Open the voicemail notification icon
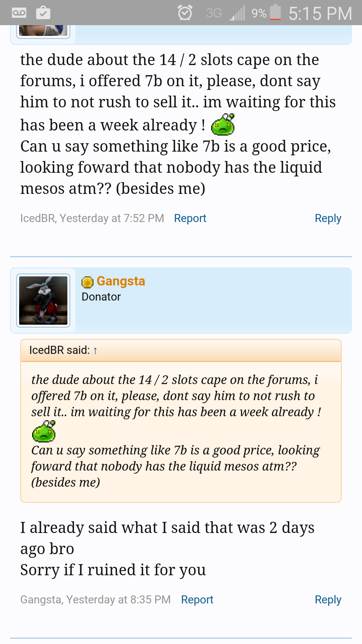The image size is (362, 644). (x=19, y=13)
